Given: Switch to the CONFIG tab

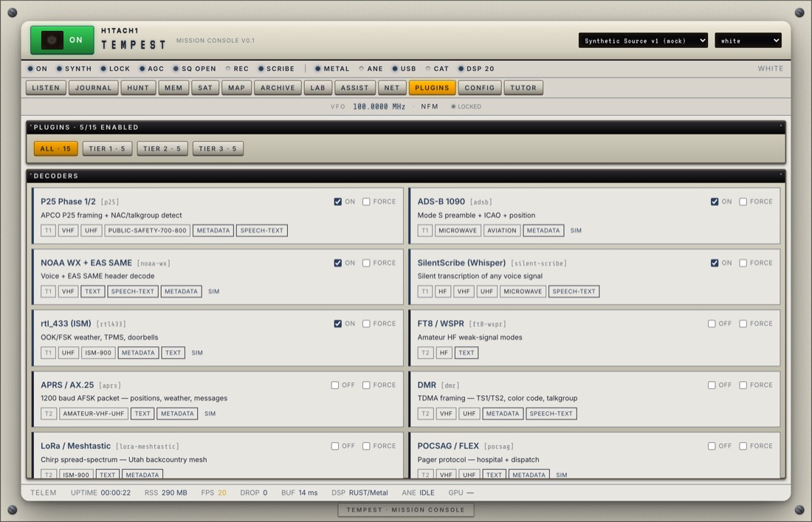Looking at the screenshot, I should 480,88.
